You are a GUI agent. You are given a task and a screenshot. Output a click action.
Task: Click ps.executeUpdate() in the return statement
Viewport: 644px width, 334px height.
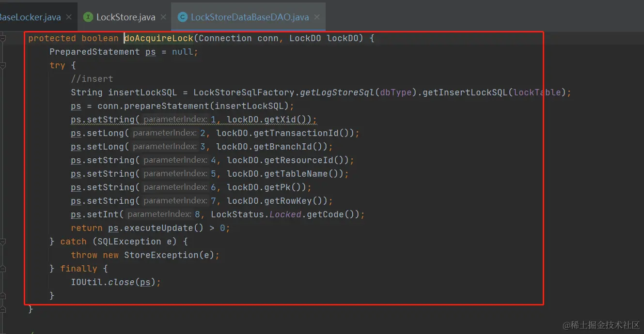[156, 228]
